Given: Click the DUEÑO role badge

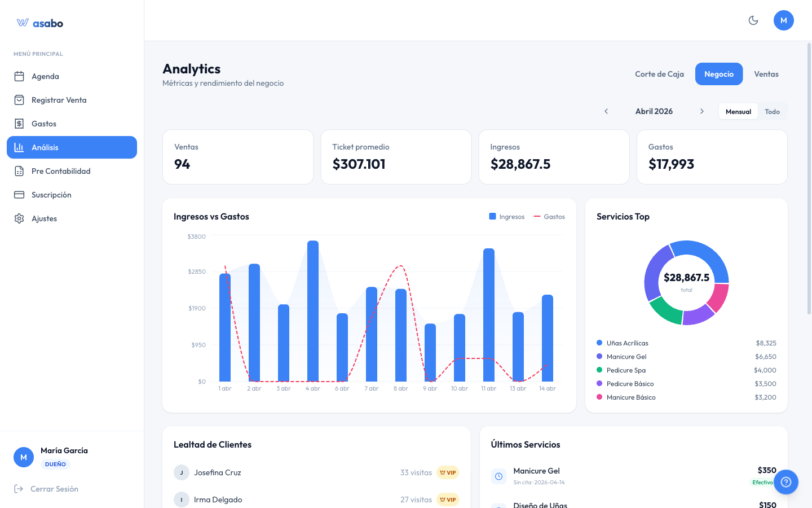Looking at the screenshot, I should coord(55,464).
